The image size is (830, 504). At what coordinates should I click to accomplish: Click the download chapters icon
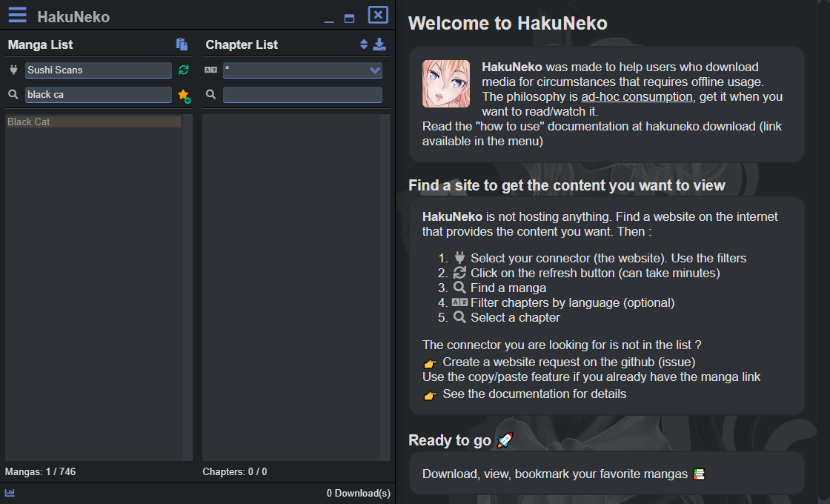380,44
